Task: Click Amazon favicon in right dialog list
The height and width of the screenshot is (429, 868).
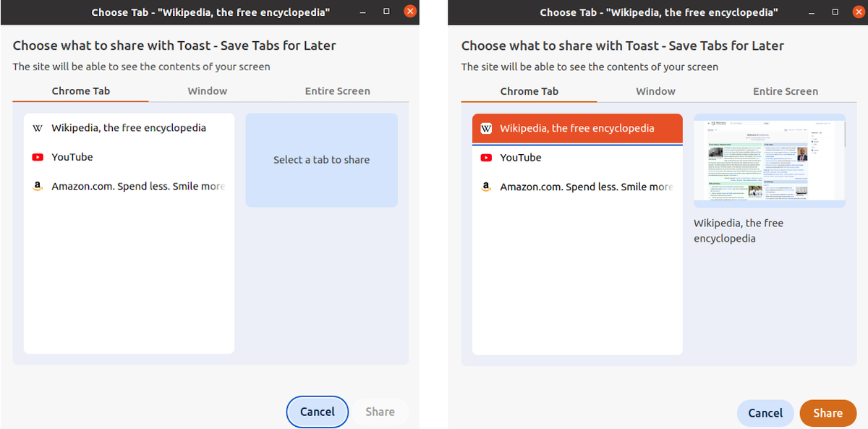Action: click(486, 187)
